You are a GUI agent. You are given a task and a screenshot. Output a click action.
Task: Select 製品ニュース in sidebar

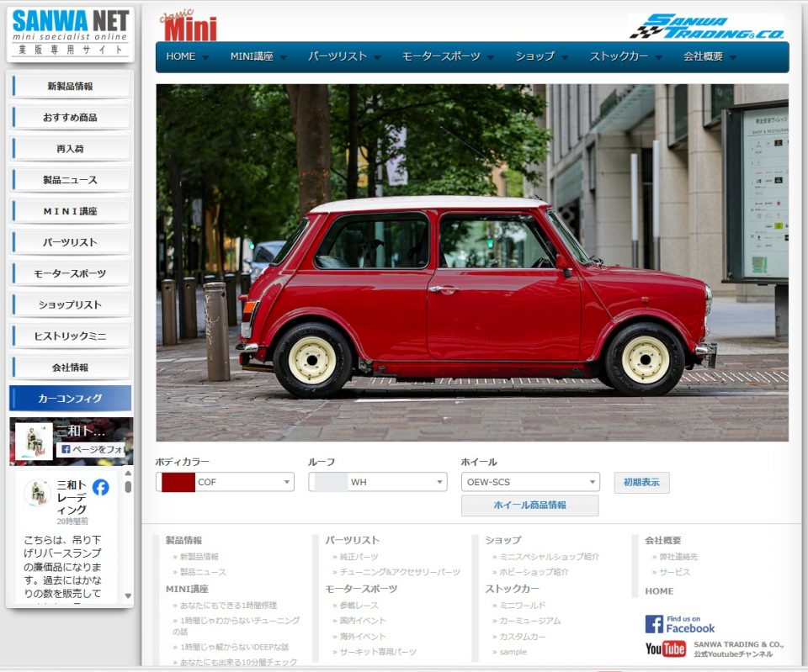[70, 180]
